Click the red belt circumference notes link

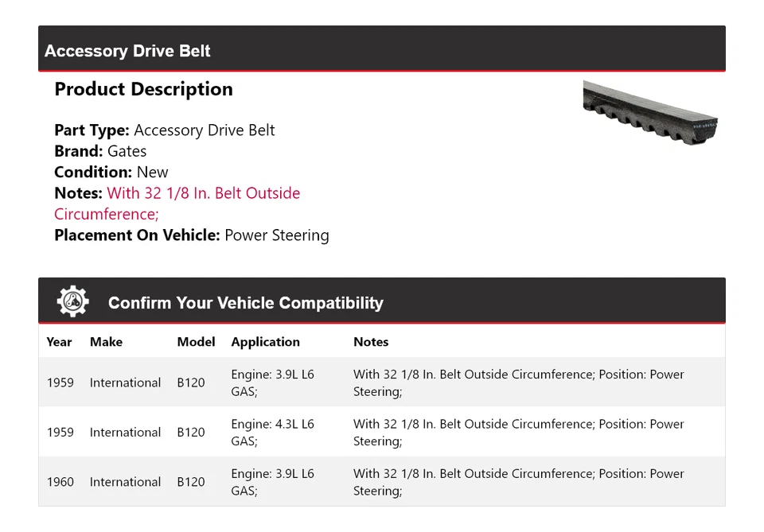pos(177,203)
